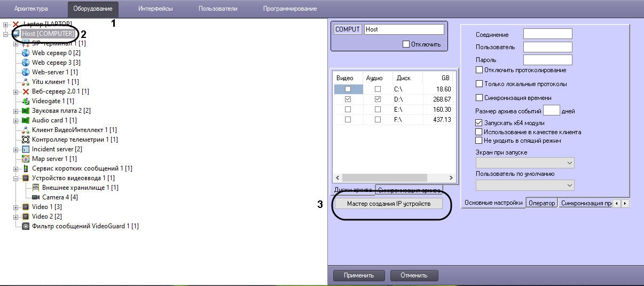This screenshot has width=644, height=286.
Task: Select the Веб-сервер 2.0 1 icon
Action: coord(26,91)
